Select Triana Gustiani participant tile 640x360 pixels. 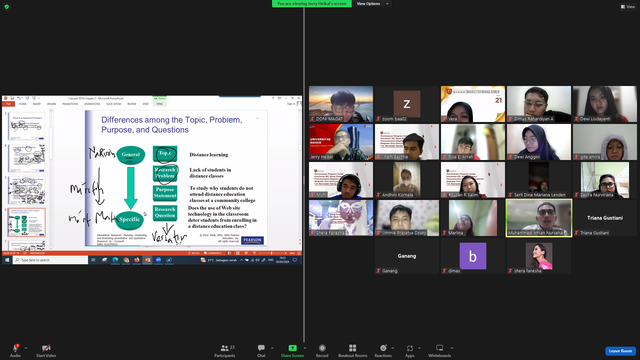pyautogui.click(x=604, y=218)
